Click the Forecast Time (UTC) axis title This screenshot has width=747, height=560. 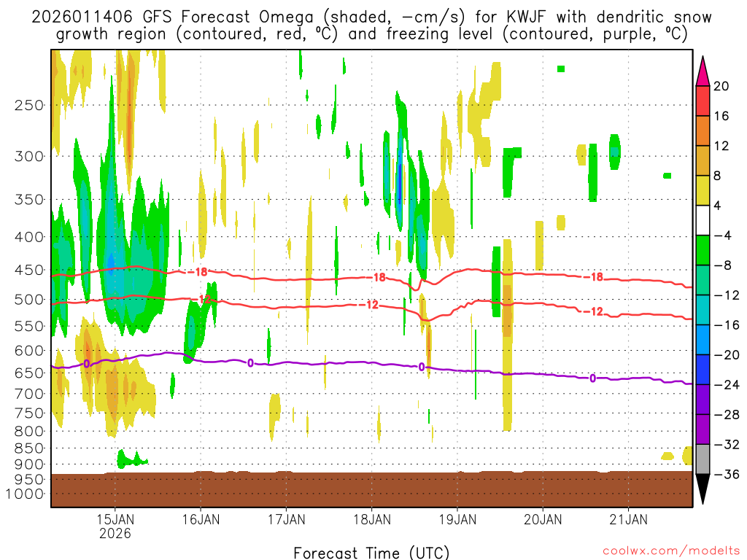(371, 553)
